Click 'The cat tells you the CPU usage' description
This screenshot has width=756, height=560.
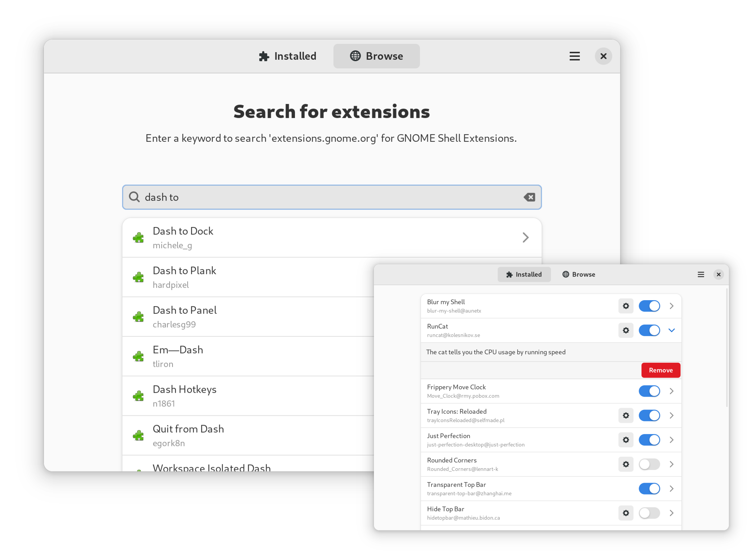pyautogui.click(x=496, y=352)
